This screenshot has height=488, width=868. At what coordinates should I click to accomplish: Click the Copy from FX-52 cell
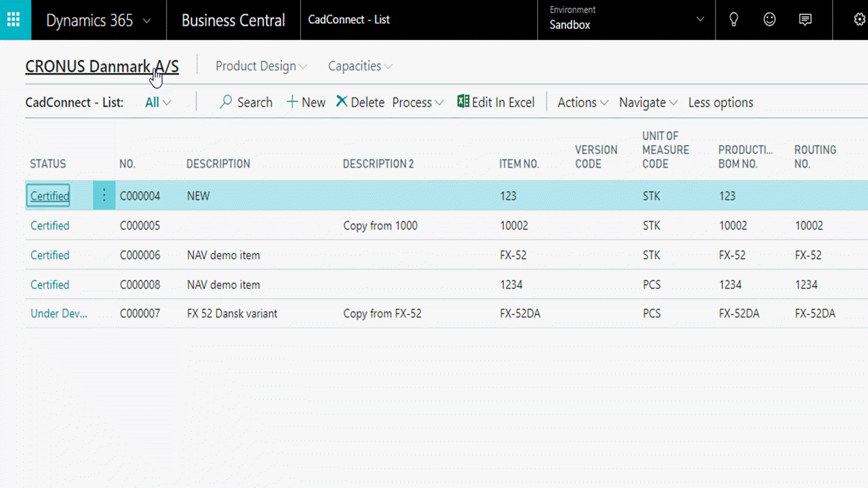(382, 314)
